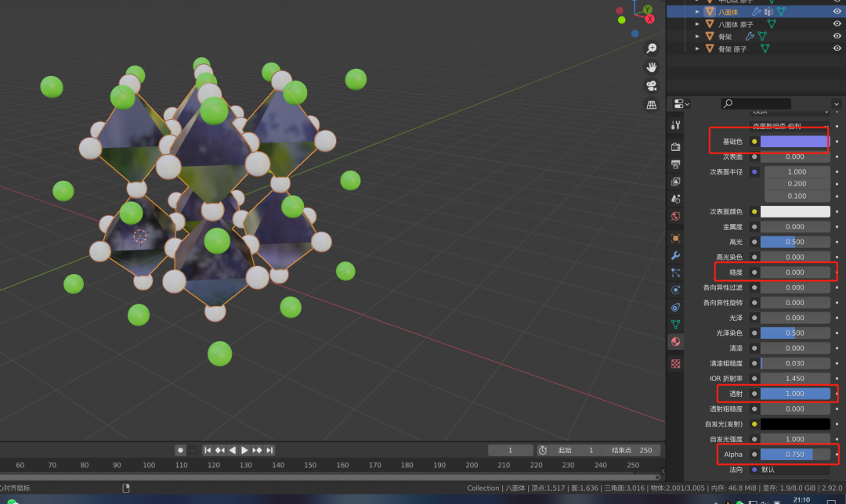The height and width of the screenshot is (504, 846).
Task: Click the pan view hand icon
Action: tap(652, 67)
